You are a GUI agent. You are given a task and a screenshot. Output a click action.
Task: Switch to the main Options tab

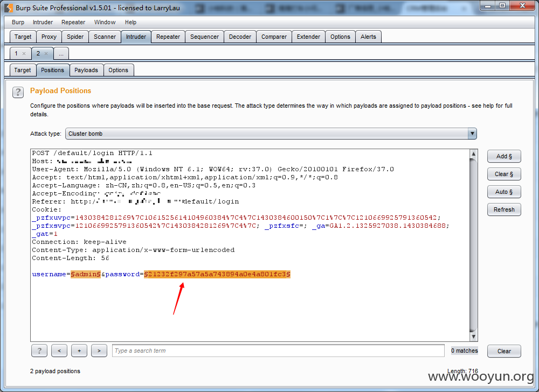coord(340,37)
